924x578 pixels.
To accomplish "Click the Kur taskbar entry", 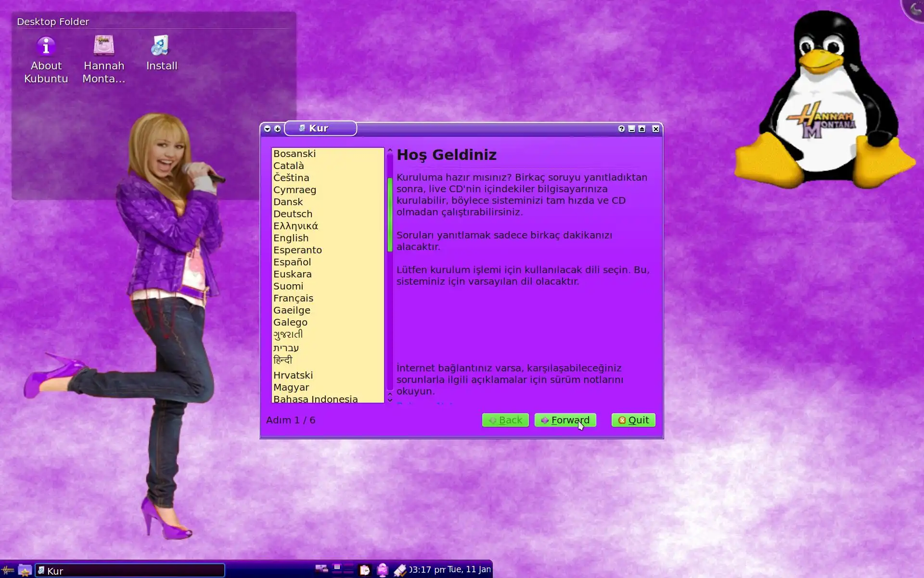I will 130,570.
